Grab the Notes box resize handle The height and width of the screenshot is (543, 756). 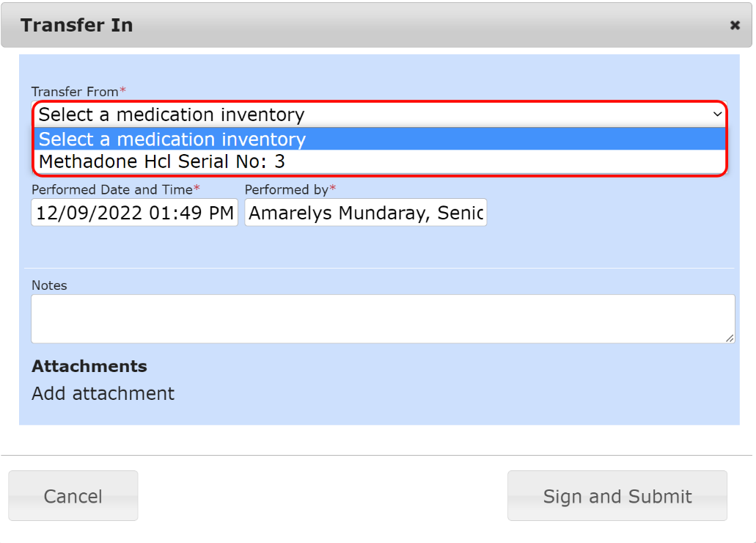[x=730, y=338]
